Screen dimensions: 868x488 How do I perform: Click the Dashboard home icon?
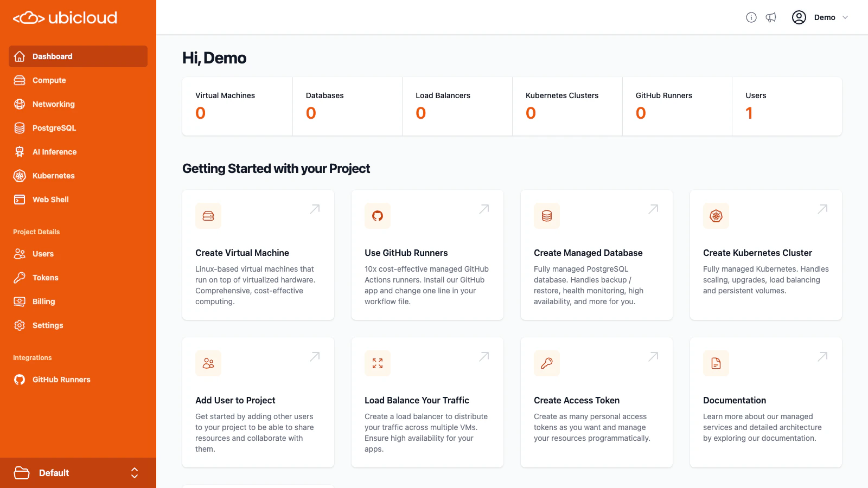click(x=20, y=56)
